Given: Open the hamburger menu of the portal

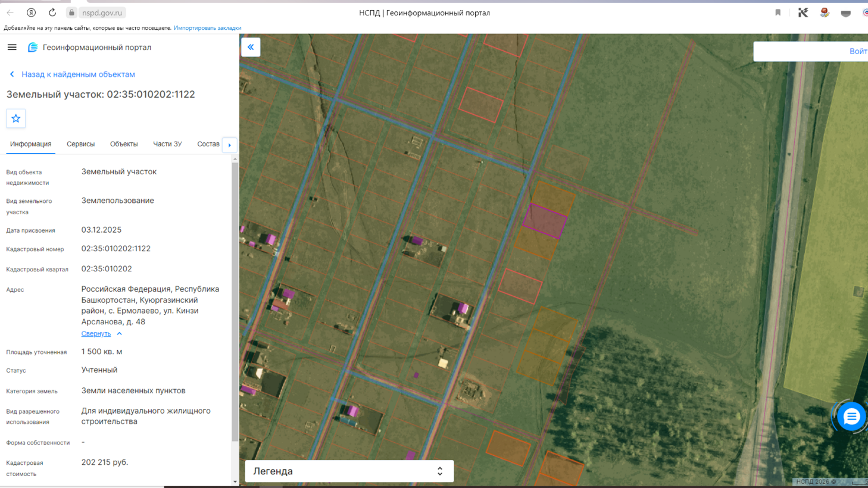Looking at the screenshot, I should tap(12, 48).
